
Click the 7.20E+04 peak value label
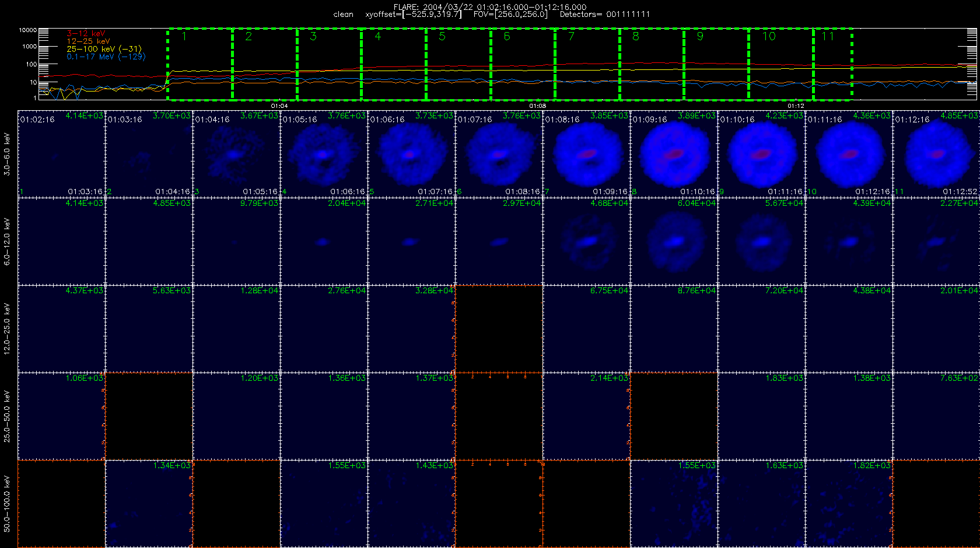(x=785, y=290)
